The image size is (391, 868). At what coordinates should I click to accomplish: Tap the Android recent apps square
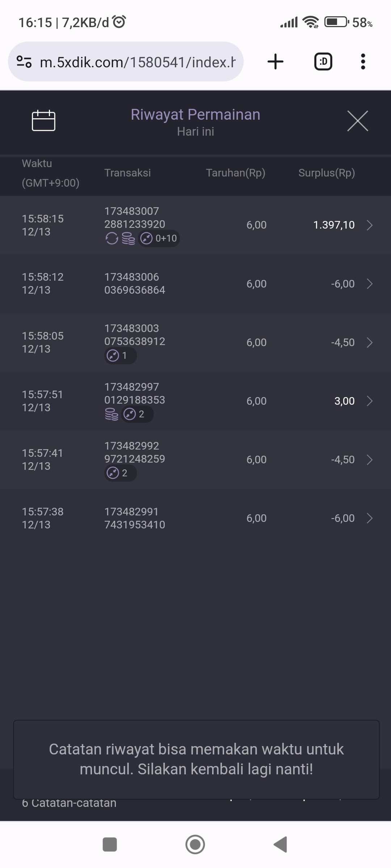pyautogui.click(x=110, y=844)
